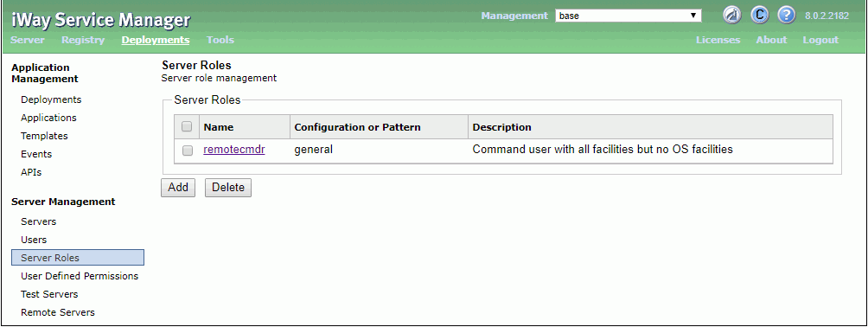This screenshot has height=327, width=868.
Task: Open the Server menu
Action: click(28, 40)
